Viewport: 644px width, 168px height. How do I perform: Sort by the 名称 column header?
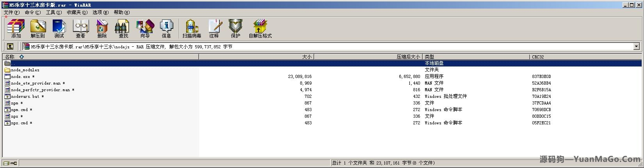(x=101, y=57)
